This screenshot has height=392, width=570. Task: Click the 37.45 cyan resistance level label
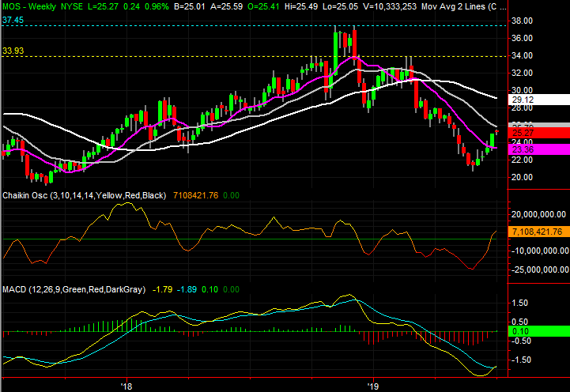point(13,20)
